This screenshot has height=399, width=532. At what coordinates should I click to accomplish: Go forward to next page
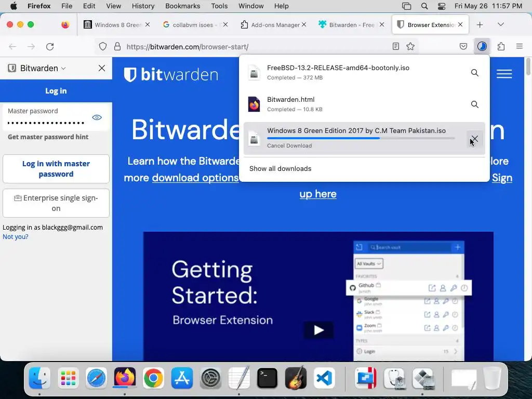31,46
